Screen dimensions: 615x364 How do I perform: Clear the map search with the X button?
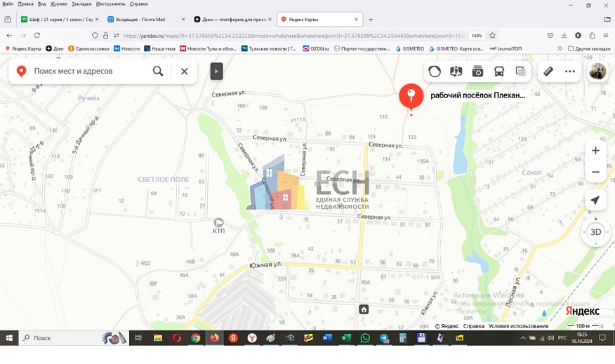[x=185, y=72]
